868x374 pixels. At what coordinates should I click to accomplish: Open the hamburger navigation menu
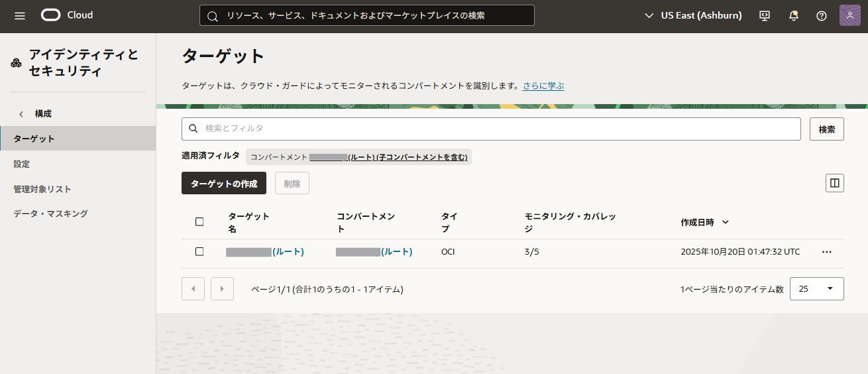click(x=20, y=15)
